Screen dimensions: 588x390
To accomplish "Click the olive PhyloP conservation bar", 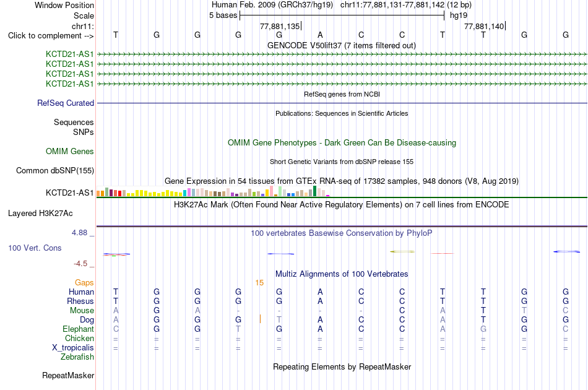I will [402, 251].
